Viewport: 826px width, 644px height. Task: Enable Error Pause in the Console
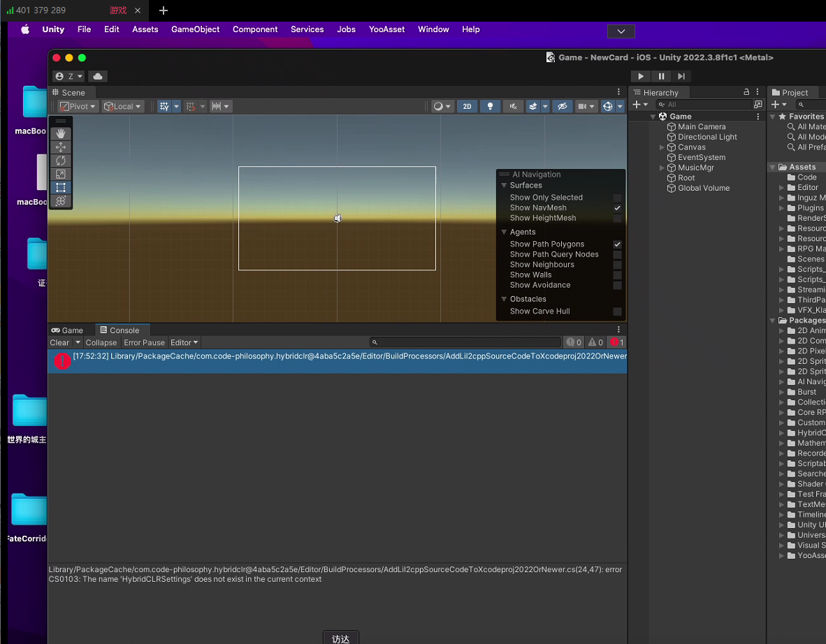144,342
